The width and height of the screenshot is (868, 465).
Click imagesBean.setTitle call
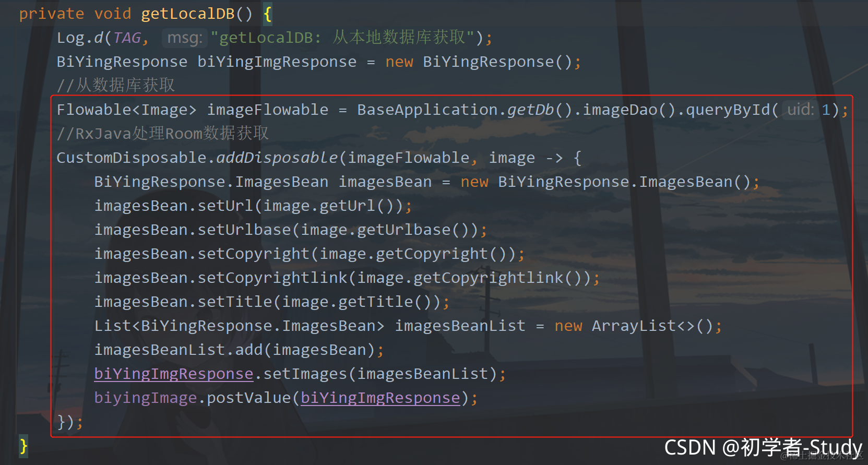[183, 302]
